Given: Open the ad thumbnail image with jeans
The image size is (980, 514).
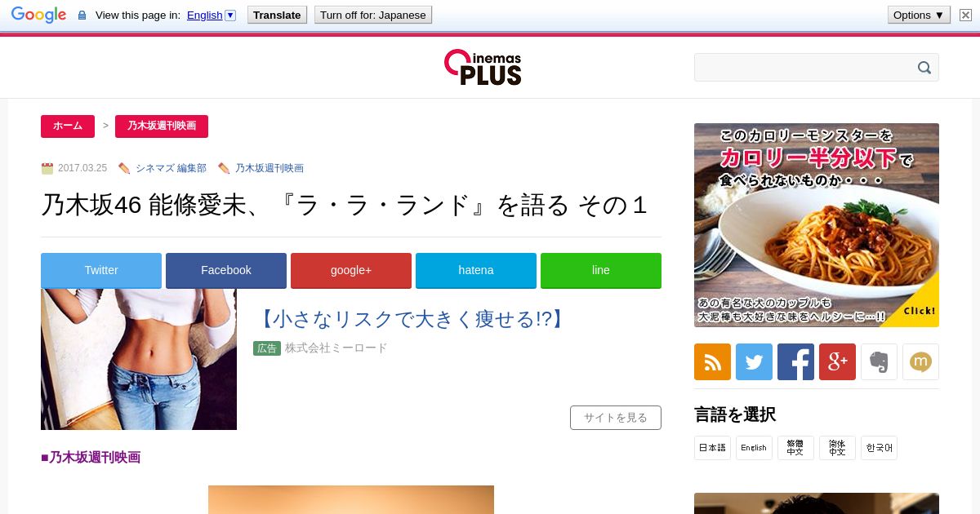Looking at the screenshot, I should click(x=139, y=359).
